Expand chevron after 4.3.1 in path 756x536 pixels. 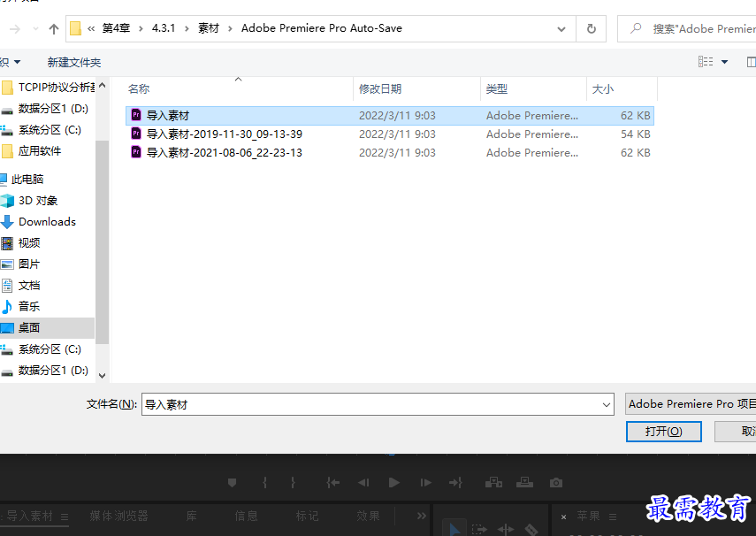(187, 29)
